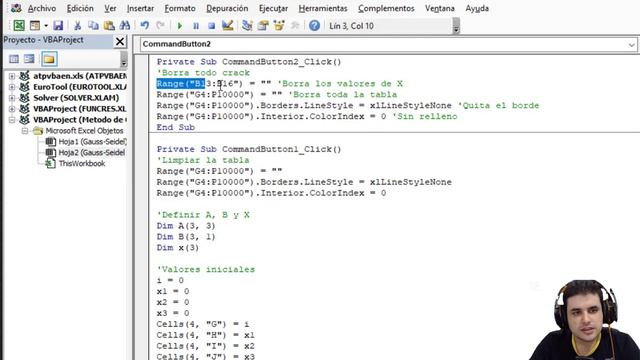The image size is (640, 360).
Task: Open the Formato menu
Action: 180,9
